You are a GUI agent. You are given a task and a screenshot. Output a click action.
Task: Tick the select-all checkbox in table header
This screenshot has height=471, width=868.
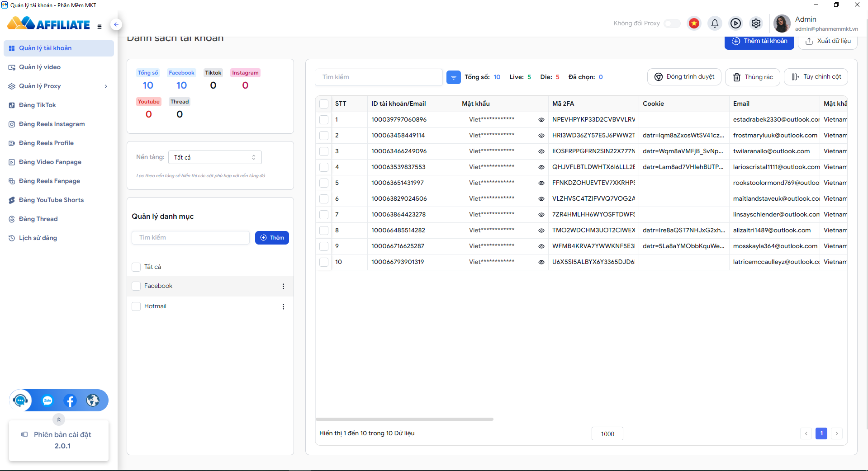[x=324, y=104]
